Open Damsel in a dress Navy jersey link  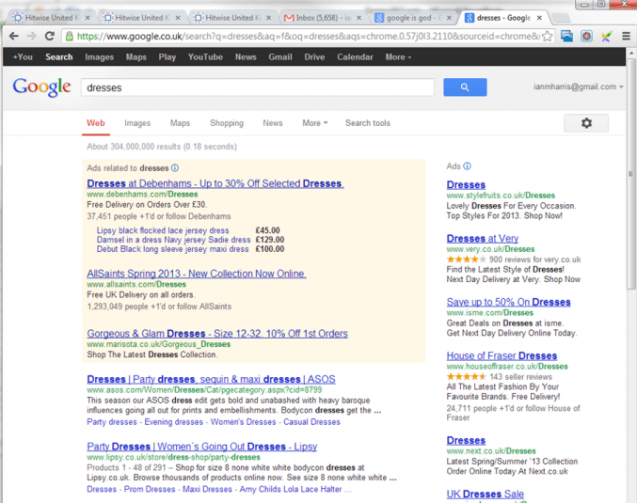pyautogui.click(x=173, y=240)
